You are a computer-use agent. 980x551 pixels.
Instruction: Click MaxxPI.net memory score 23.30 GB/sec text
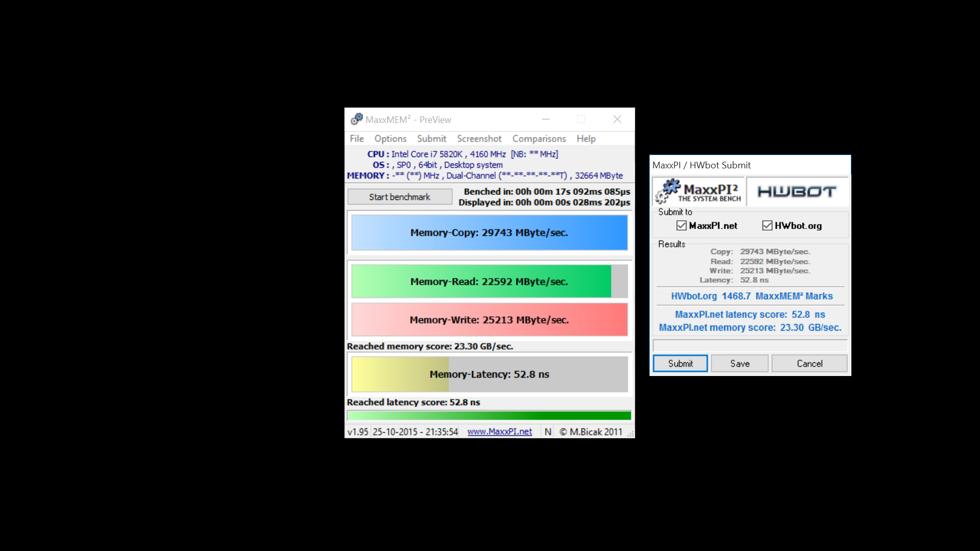click(750, 328)
